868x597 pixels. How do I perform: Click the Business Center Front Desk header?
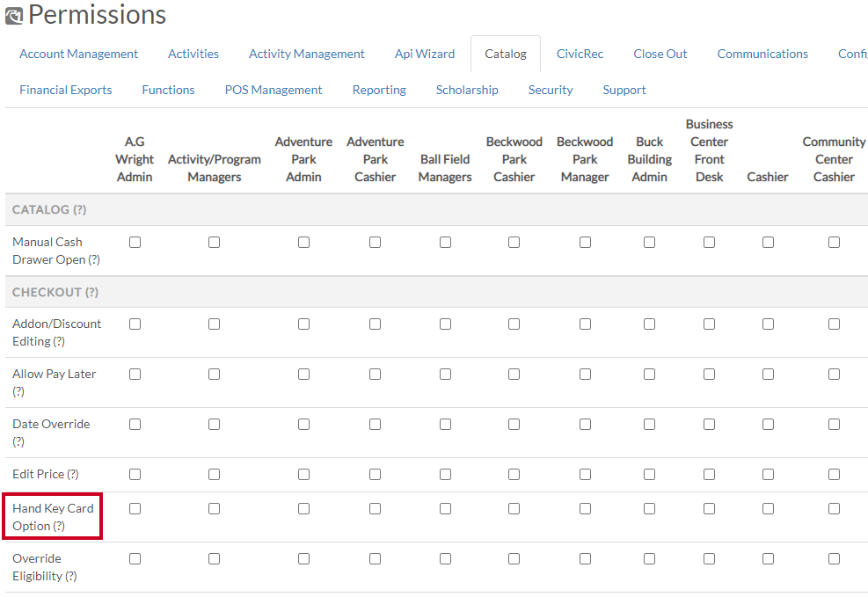709,150
